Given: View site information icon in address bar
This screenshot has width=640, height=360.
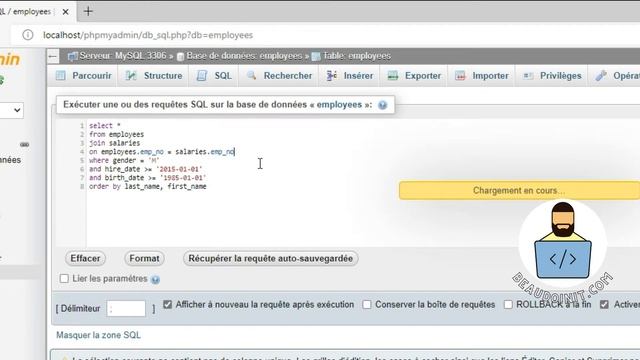Looking at the screenshot, I should (x=27, y=35).
